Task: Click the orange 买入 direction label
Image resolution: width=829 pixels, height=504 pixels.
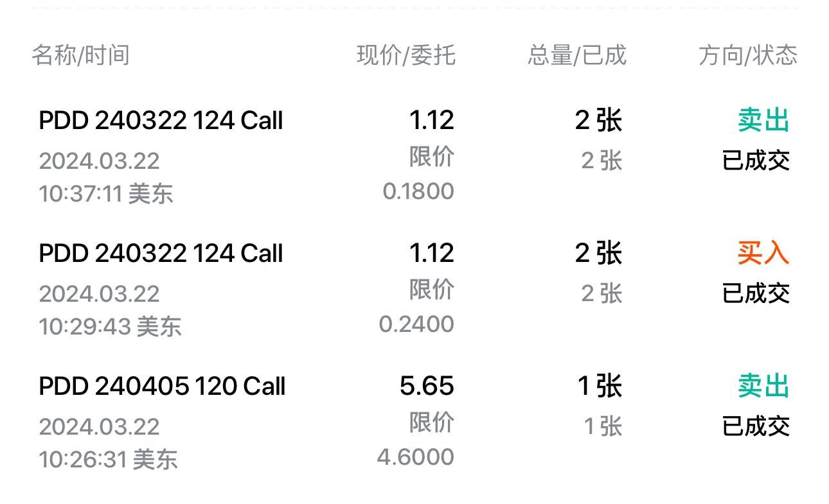Action: [763, 254]
